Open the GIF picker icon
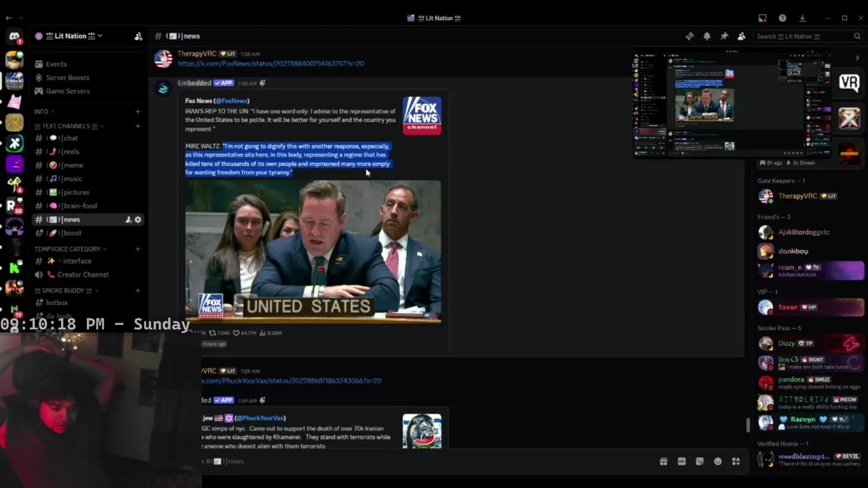This screenshot has height=488, width=868. 682,462
